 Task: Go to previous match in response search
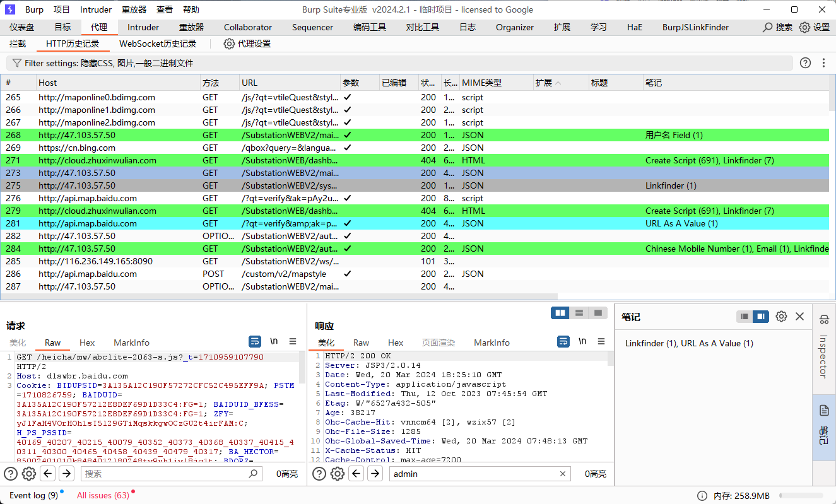(356, 474)
